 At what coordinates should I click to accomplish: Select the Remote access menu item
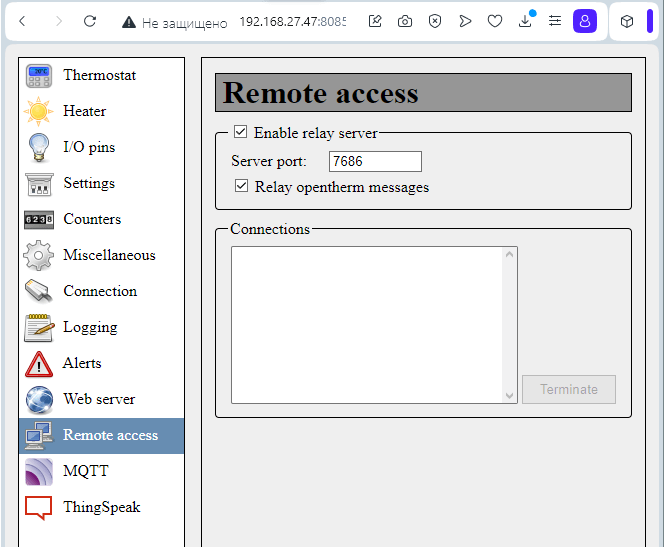click(x=110, y=435)
